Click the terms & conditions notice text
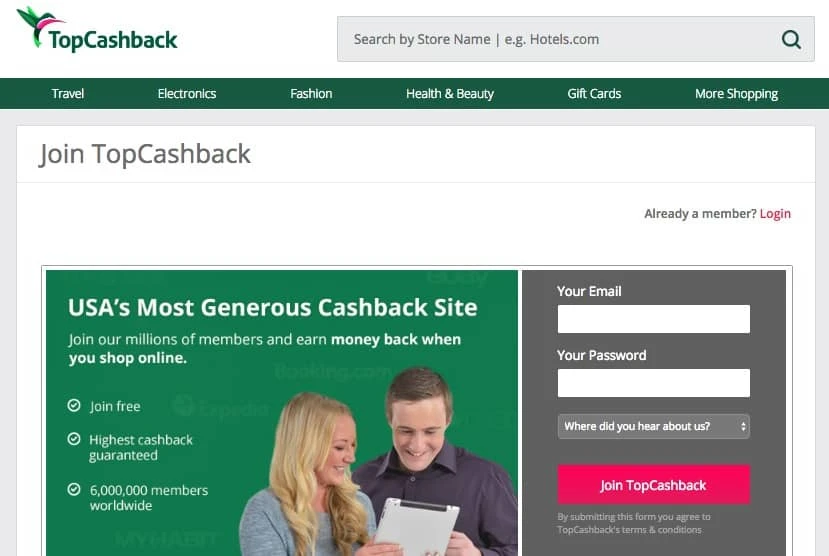The image size is (829, 556). click(634, 523)
